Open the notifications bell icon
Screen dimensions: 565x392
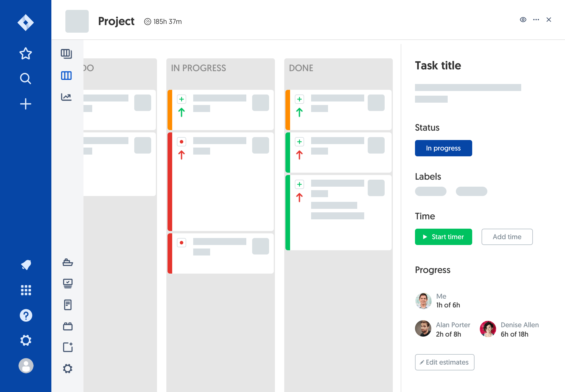pyautogui.click(x=26, y=265)
